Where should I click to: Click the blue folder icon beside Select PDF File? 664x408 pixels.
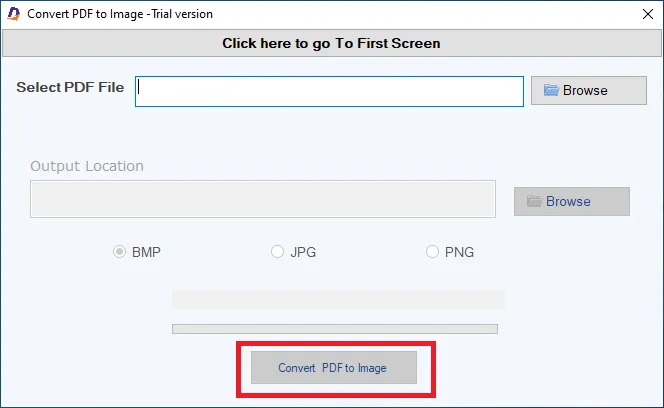(551, 90)
